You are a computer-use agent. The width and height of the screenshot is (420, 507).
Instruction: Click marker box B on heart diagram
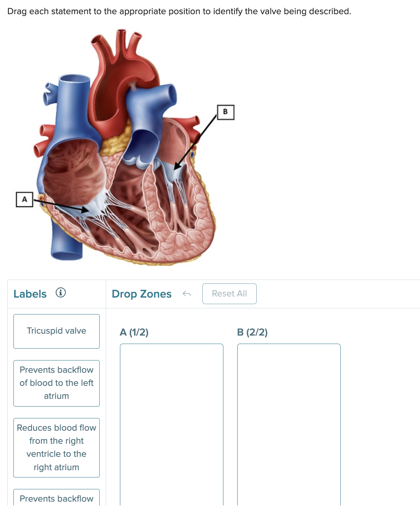click(x=225, y=112)
